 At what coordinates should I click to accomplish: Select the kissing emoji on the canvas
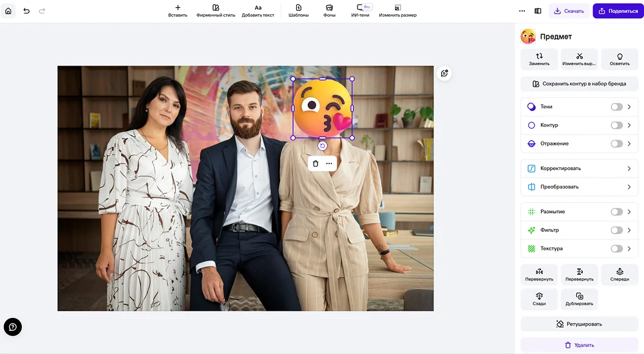point(323,107)
